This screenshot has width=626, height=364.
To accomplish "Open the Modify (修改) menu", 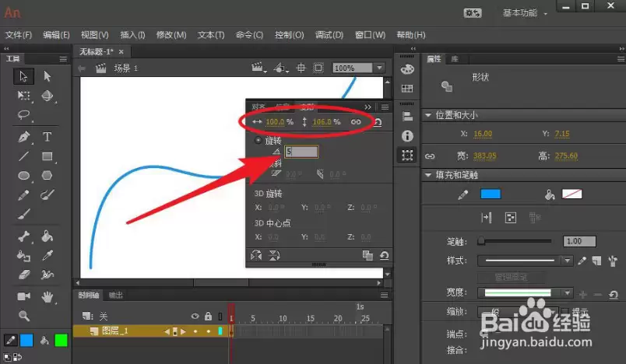I will [x=171, y=35].
